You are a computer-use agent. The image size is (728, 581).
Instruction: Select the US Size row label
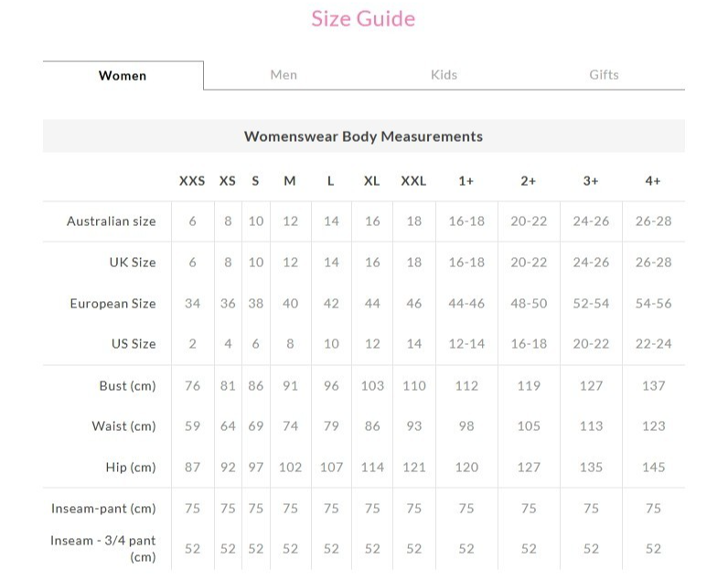click(x=132, y=344)
